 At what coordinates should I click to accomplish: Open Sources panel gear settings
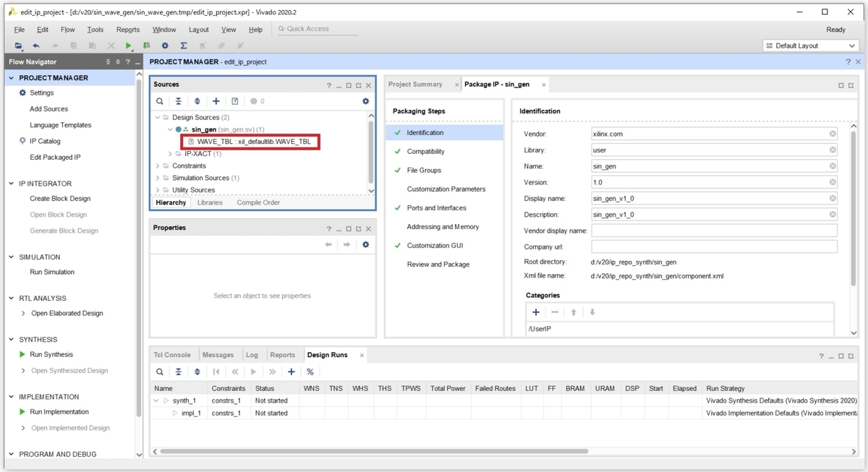coord(365,101)
